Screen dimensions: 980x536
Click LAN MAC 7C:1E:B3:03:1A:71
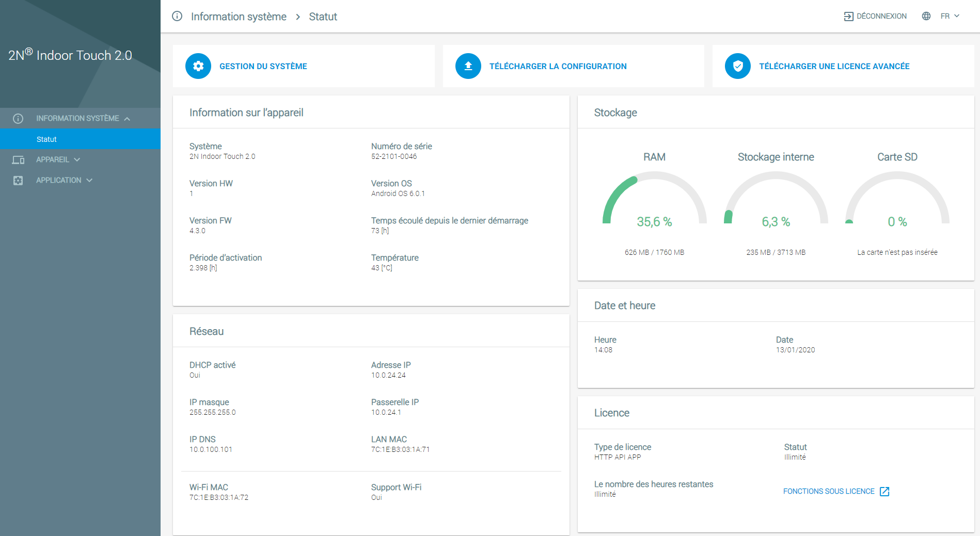(x=400, y=449)
